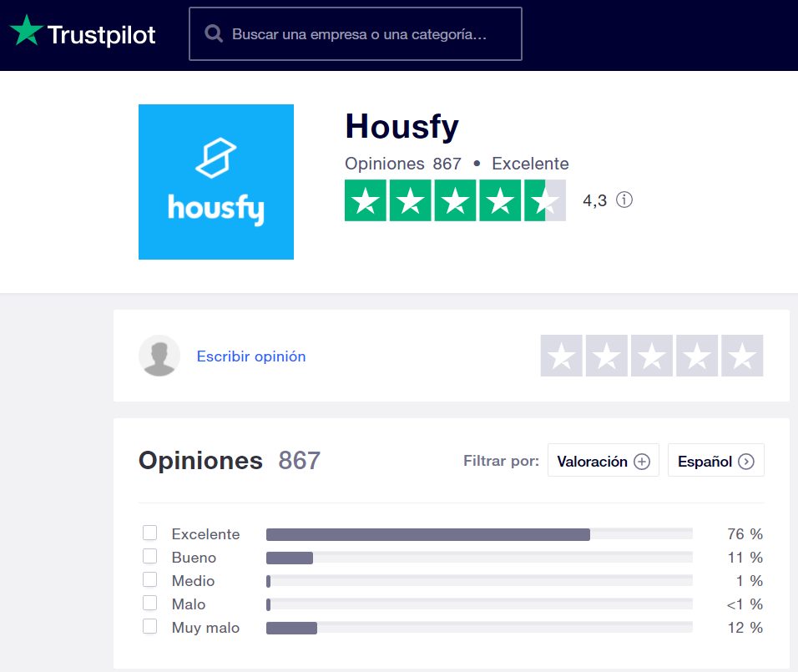Click the 'Excelente' label beside review count
Screen dimensions: 798x672
(x=530, y=164)
